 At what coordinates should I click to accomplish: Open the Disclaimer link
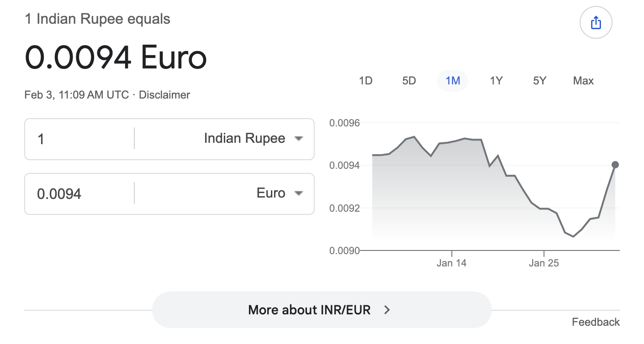164,95
